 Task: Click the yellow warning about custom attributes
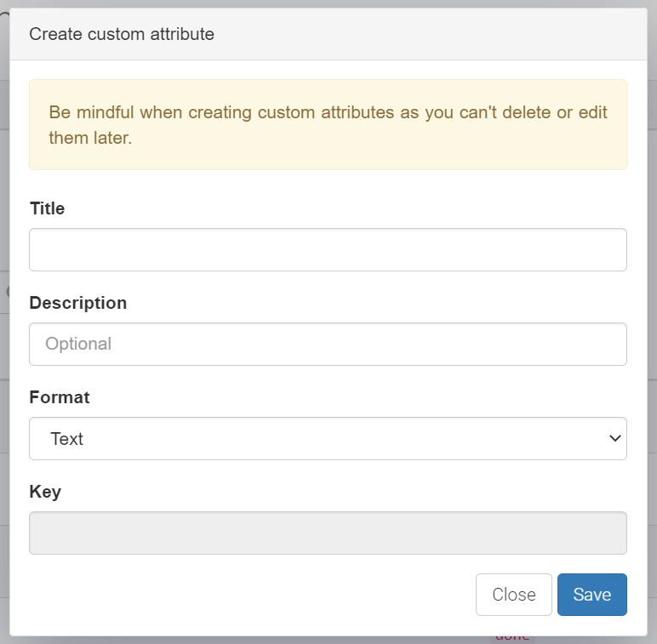(328, 124)
